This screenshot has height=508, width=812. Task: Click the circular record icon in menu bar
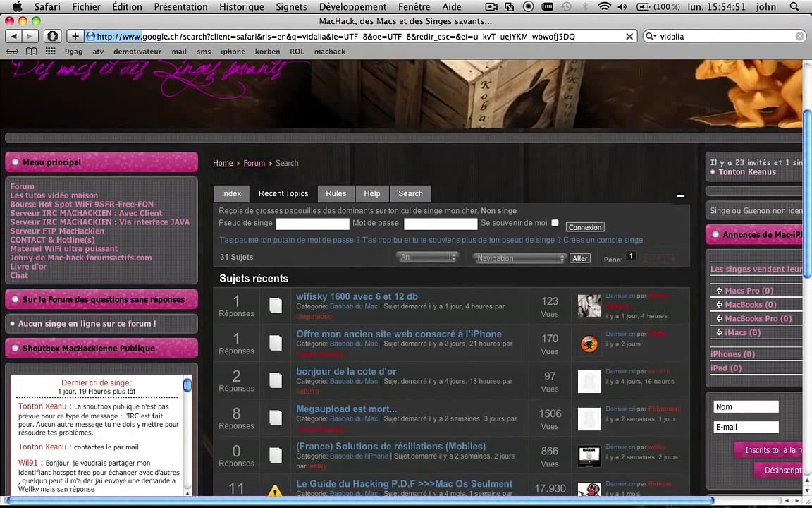tap(528, 7)
